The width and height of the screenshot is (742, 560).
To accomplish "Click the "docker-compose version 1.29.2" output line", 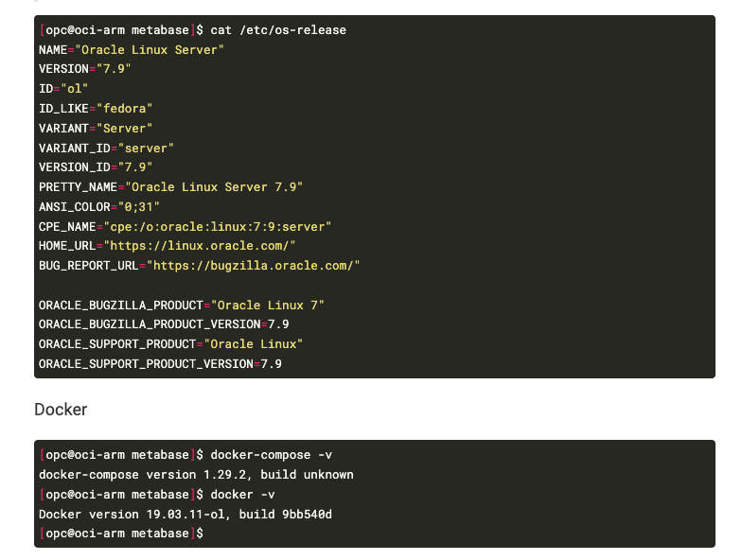I will [x=196, y=475].
